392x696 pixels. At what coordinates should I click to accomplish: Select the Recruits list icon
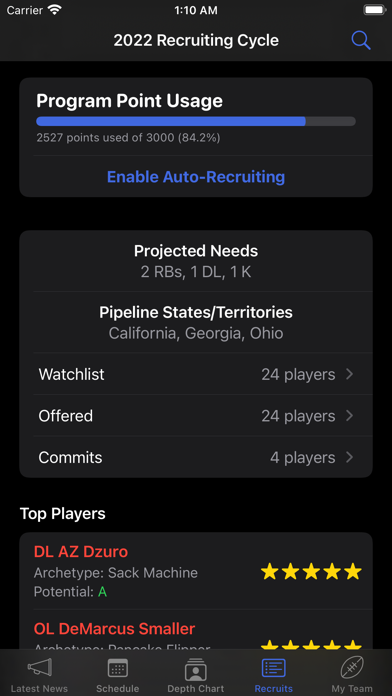[273, 668]
